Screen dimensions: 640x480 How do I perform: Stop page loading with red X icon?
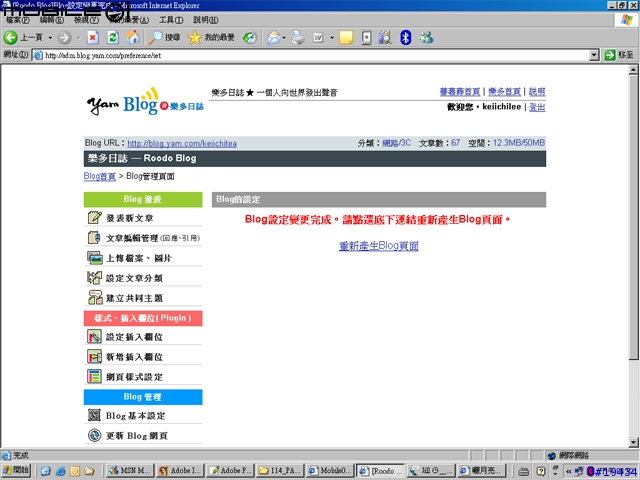point(93,38)
